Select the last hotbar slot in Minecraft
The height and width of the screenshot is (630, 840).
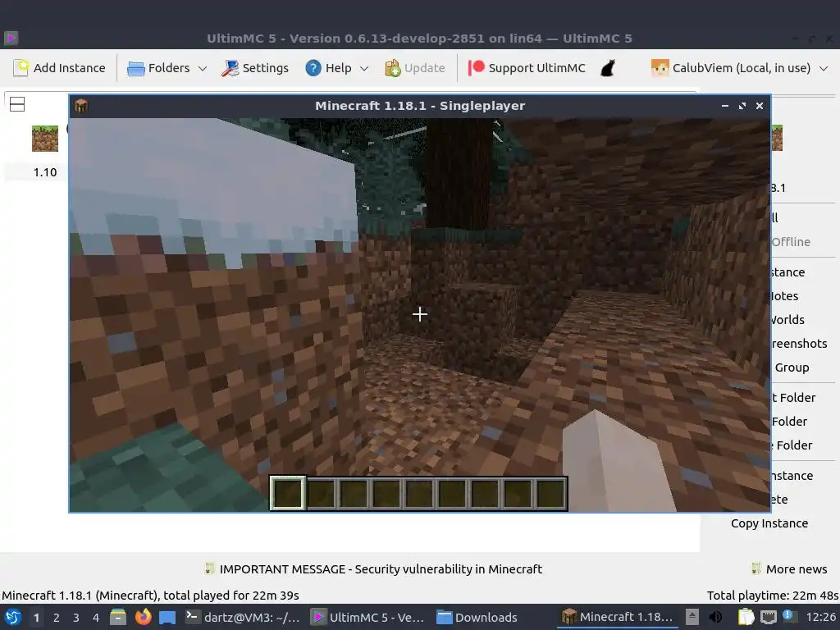550,493
